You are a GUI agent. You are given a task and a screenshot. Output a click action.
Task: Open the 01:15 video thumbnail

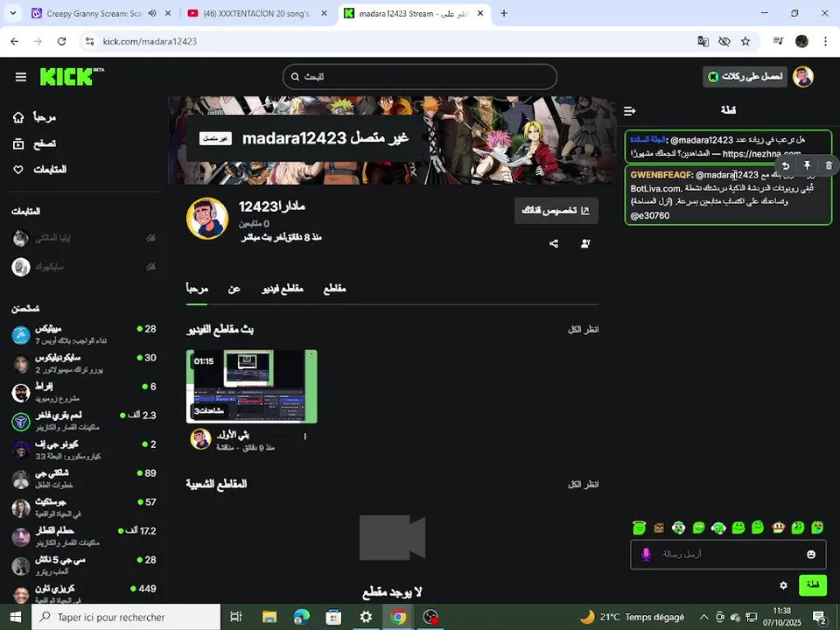(252, 386)
